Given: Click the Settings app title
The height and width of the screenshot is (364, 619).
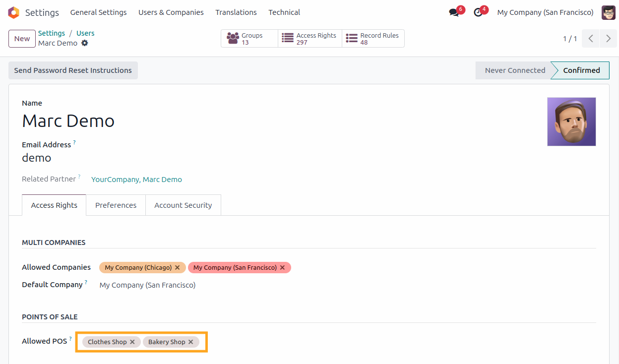Looking at the screenshot, I should click(x=42, y=12).
